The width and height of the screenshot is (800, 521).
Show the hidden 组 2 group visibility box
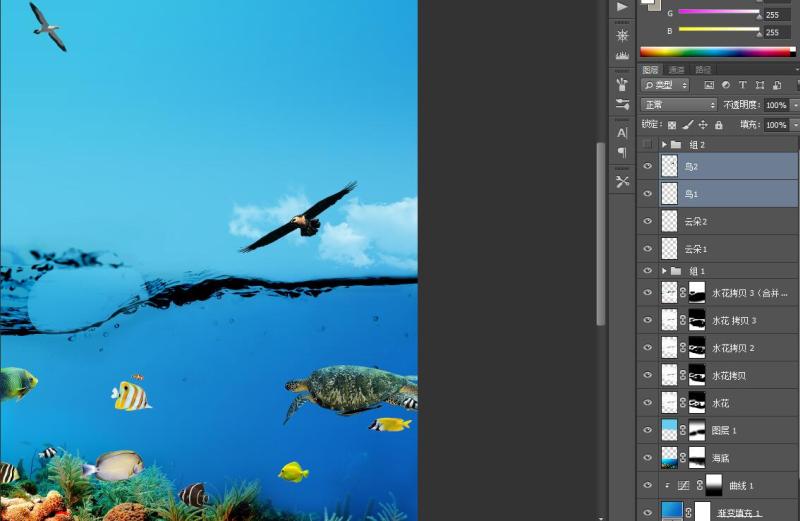click(647, 144)
